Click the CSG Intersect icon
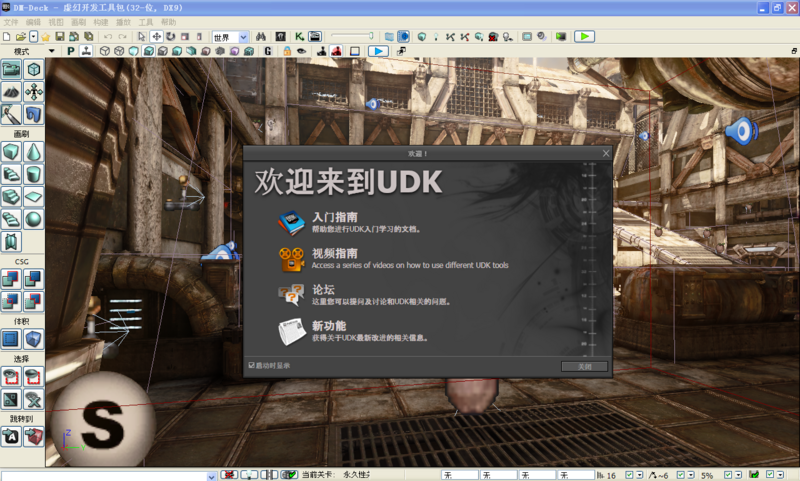Image resolution: width=800 pixels, height=481 pixels. pyautogui.click(x=11, y=301)
